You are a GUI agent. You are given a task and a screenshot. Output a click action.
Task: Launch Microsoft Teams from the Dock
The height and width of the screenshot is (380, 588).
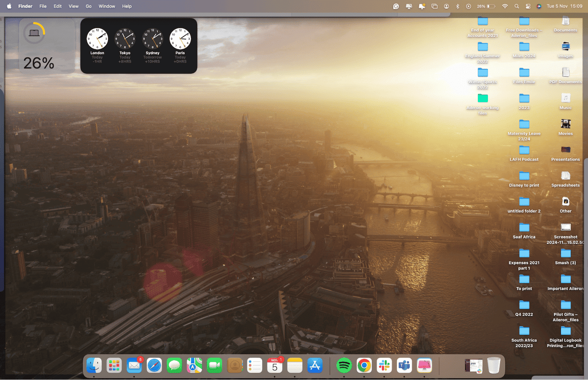point(404,365)
